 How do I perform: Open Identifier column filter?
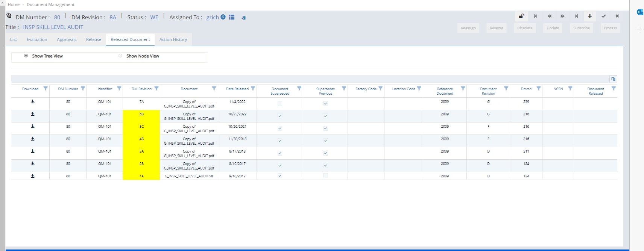click(x=119, y=89)
